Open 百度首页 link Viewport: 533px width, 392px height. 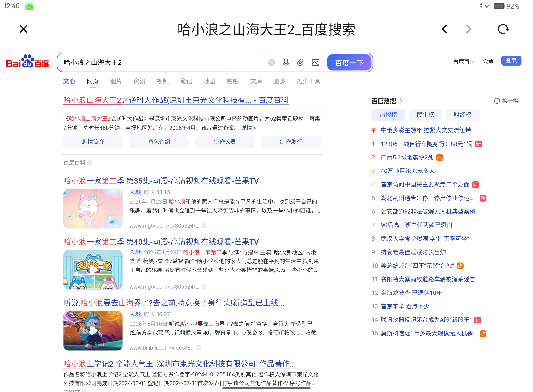coord(464,61)
